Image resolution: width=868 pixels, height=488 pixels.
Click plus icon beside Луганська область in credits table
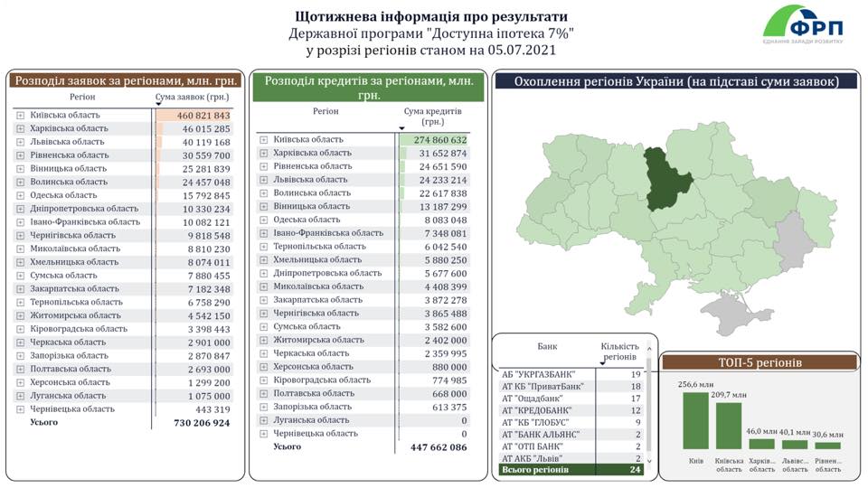pyautogui.click(x=264, y=420)
